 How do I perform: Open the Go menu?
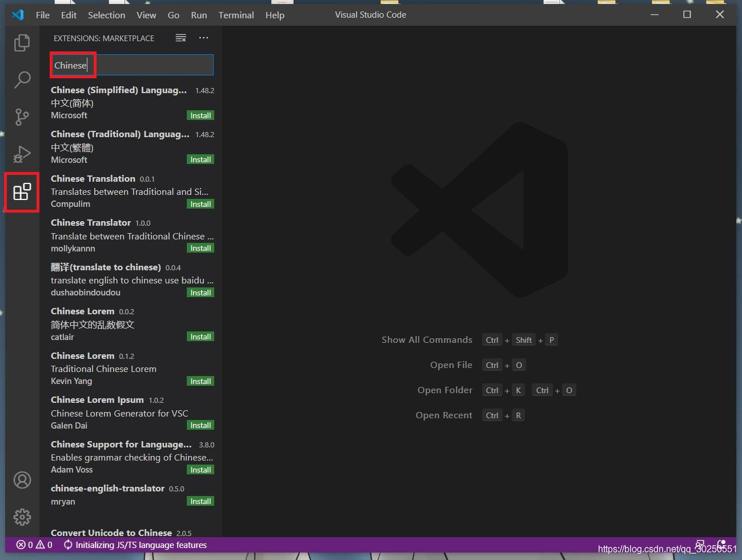point(174,15)
